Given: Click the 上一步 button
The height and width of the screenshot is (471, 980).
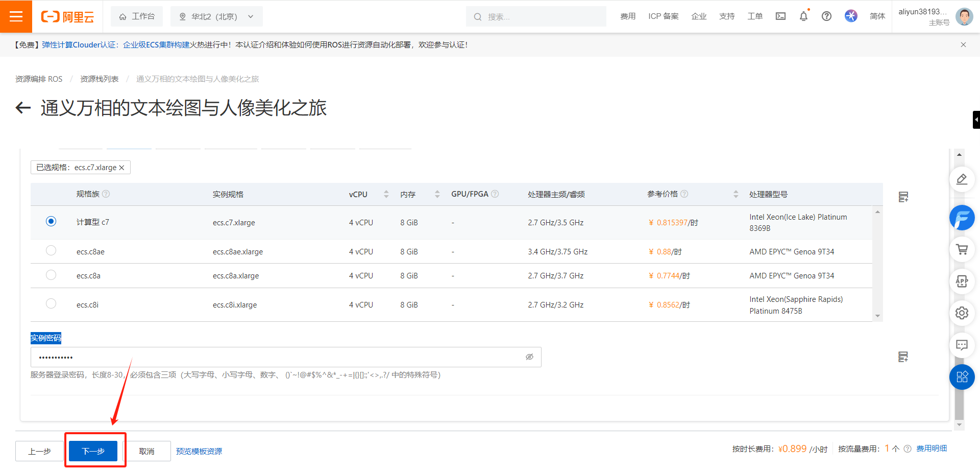Looking at the screenshot, I should tap(40, 451).
